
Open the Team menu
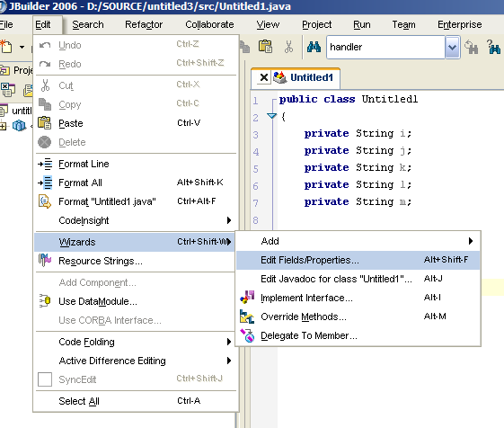(403, 24)
